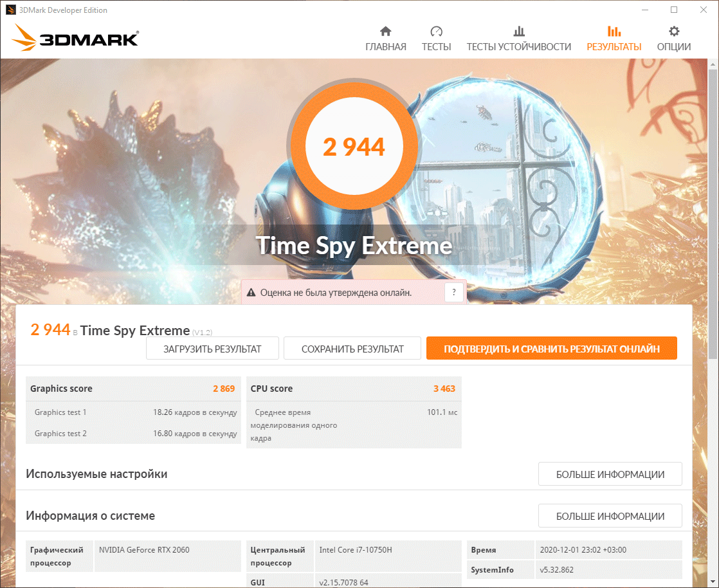719x588 pixels.
Task: Click ПОДТВЕРДИТЬ И СРАВНИТЬ РЕЗУЛЬТАТ ОНЛАЙН button
Action: (552, 349)
